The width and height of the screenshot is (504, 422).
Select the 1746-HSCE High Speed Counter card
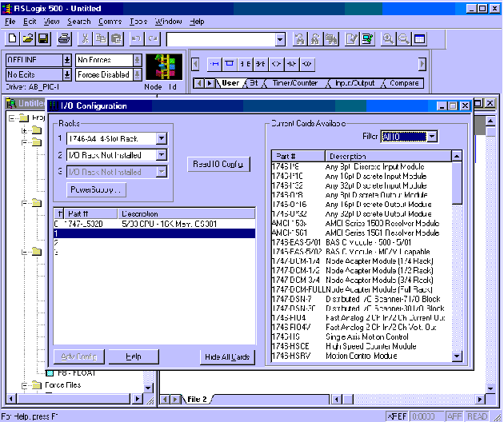362,346
